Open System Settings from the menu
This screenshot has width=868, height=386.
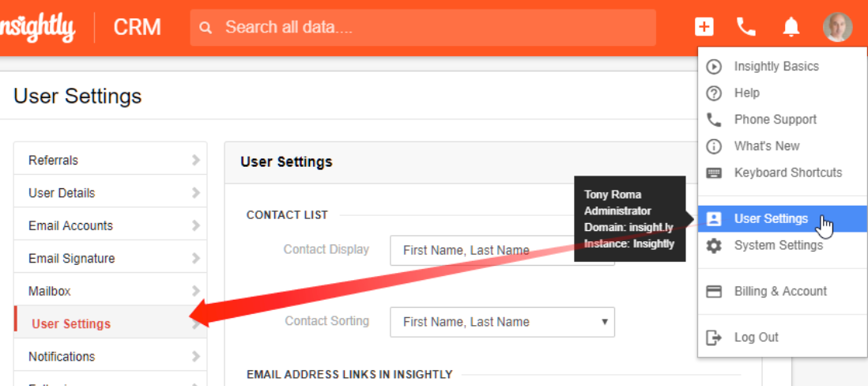tap(782, 245)
